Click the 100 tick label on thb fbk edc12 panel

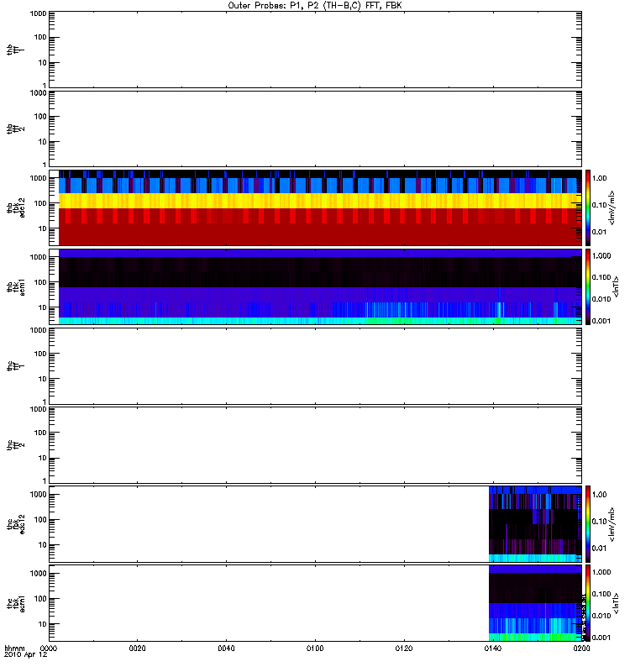click(x=40, y=203)
